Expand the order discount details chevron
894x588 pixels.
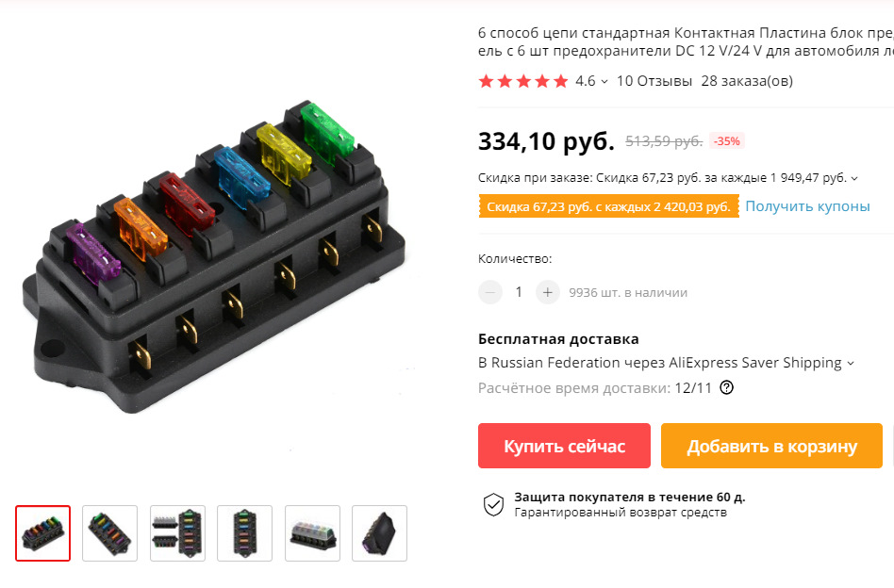854,178
